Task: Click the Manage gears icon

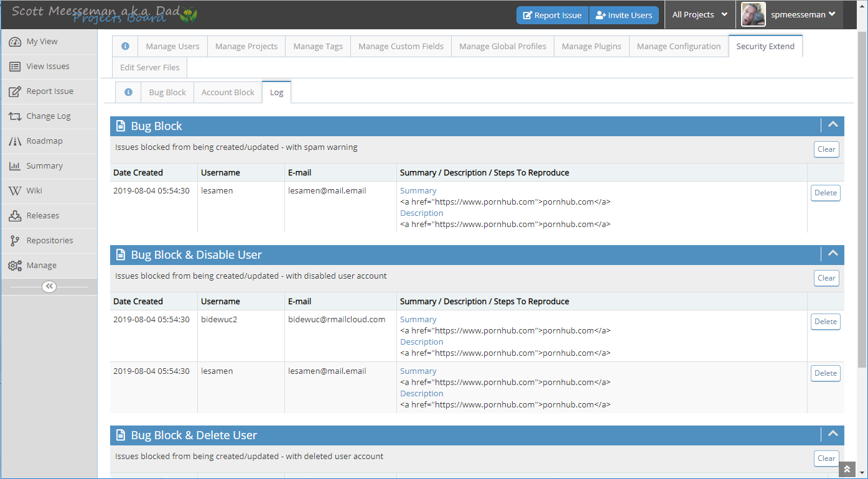Action: point(15,266)
